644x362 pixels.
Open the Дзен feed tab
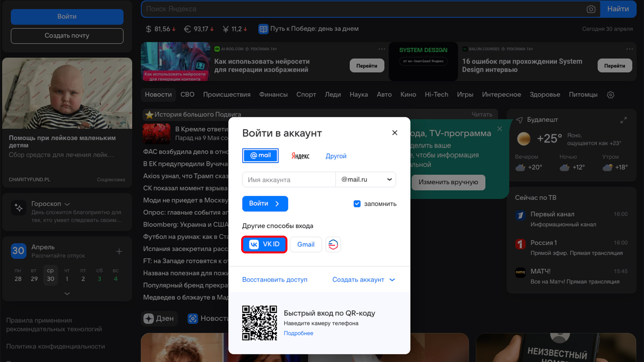point(159,318)
